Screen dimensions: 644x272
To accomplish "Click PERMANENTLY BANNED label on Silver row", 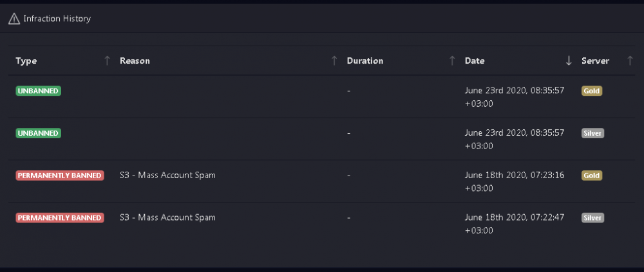I will [x=60, y=218].
